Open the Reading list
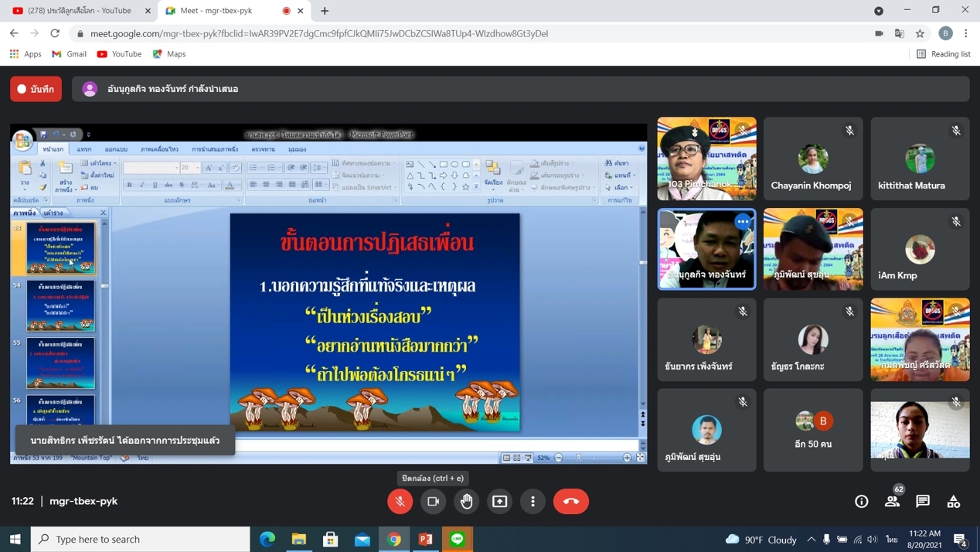The width and height of the screenshot is (980, 552). (943, 54)
